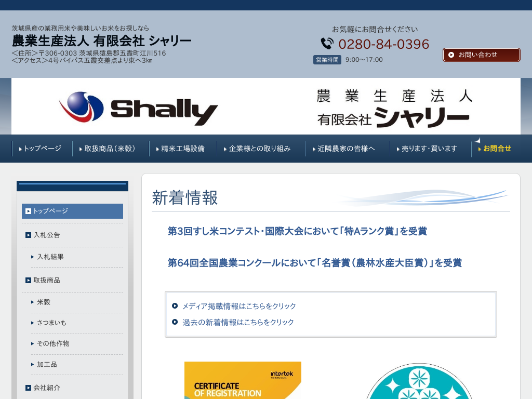Viewport: 532px width, 399px height.
Task: Open メディア掲載情報はこちらをクリック link
Action: coord(239,306)
